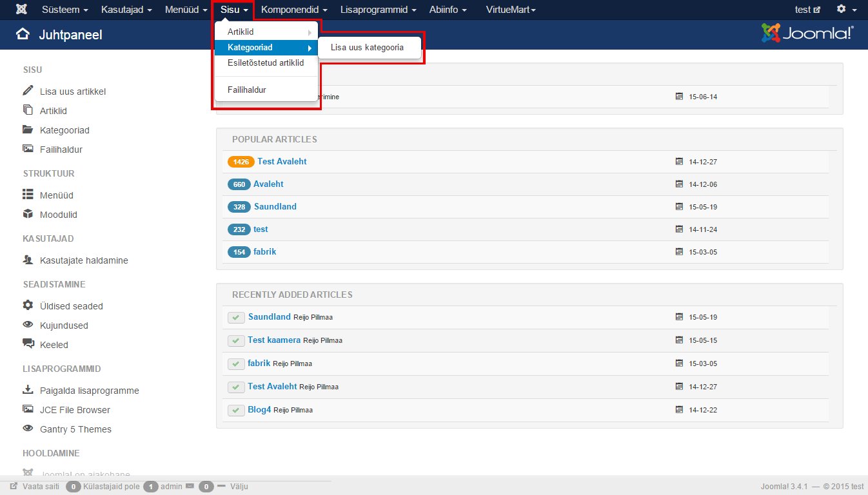Click the users icon for Kasutajate haldamine

[x=28, y=260]
